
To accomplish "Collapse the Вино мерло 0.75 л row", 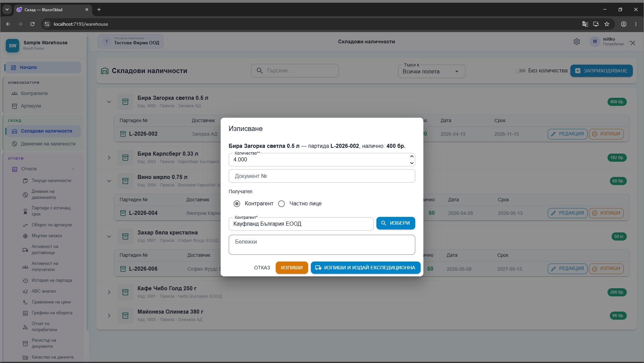I will point(109,181).
